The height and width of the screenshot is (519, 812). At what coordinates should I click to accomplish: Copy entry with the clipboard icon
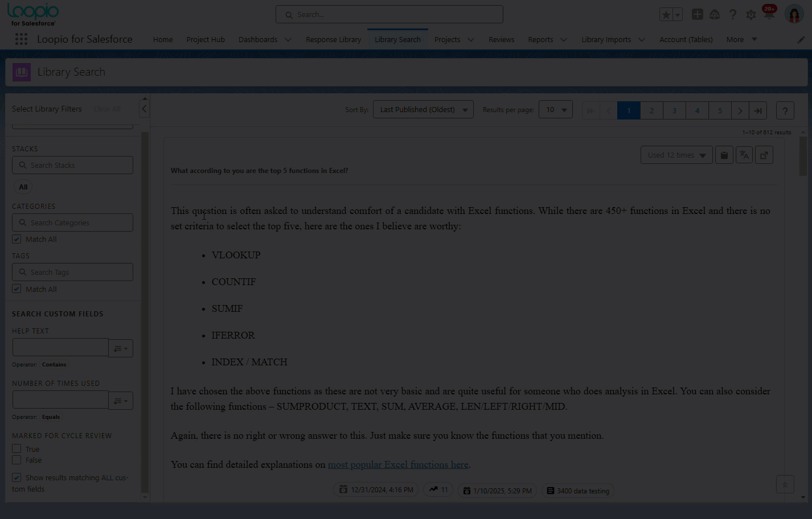(x=724, y=155)
